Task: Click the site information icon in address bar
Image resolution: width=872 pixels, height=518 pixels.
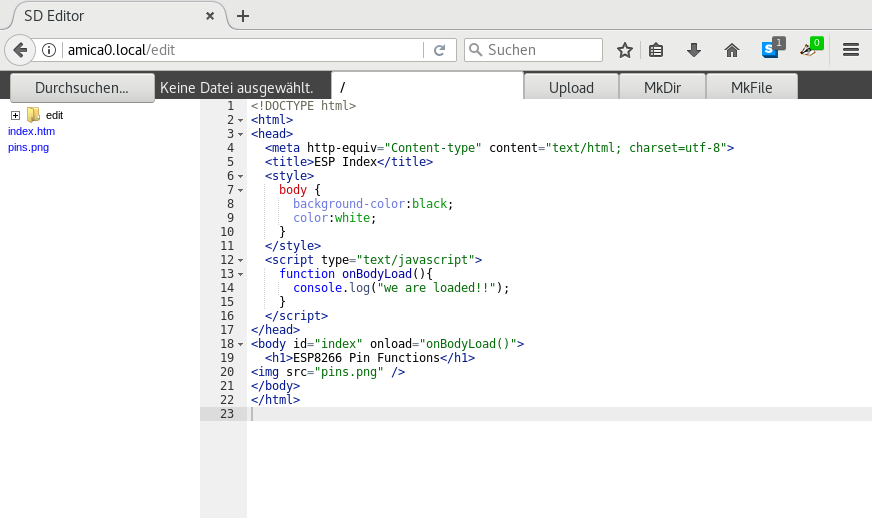Action: [48, 50]
